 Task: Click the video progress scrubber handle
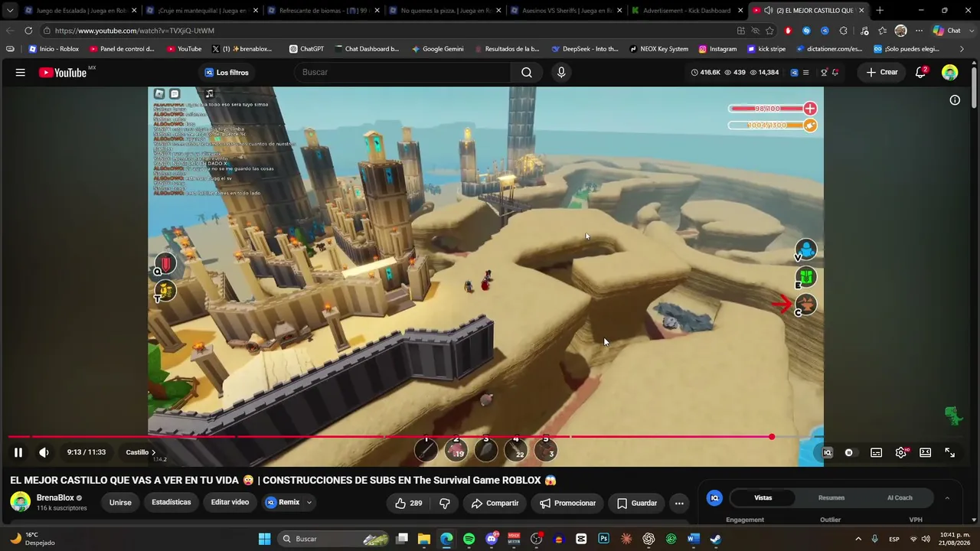click(x=772, y=437)
